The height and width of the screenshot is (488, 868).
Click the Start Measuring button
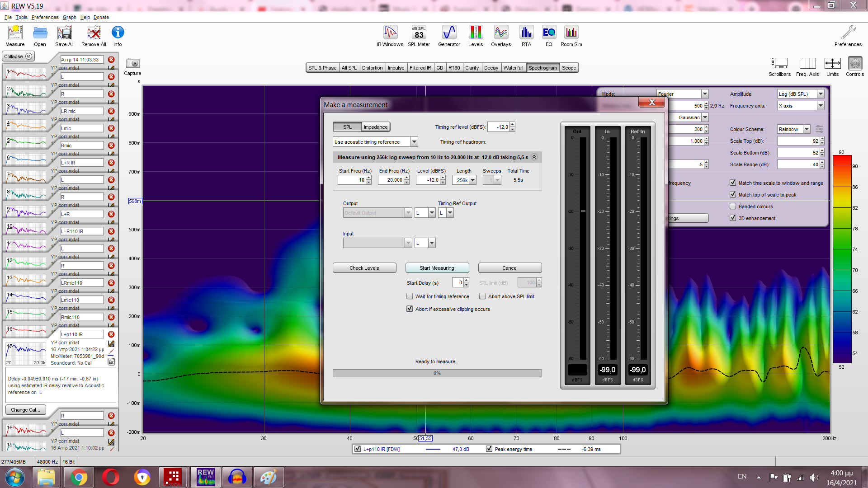tap(437, 268)
